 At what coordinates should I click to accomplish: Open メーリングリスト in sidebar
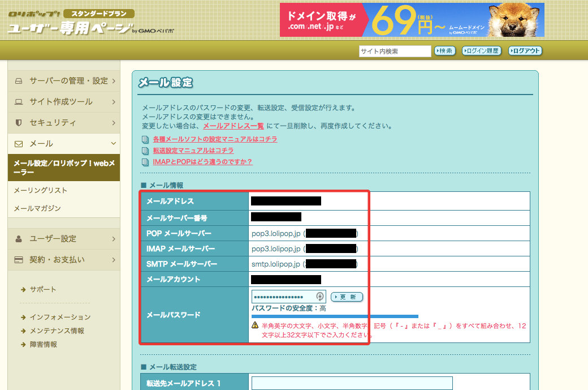click(x=41, y=190)
